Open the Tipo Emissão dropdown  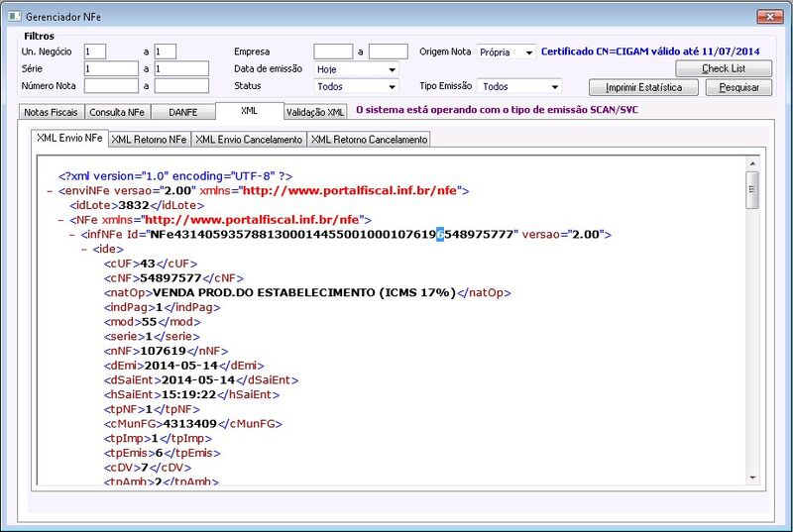click(555, 86)
